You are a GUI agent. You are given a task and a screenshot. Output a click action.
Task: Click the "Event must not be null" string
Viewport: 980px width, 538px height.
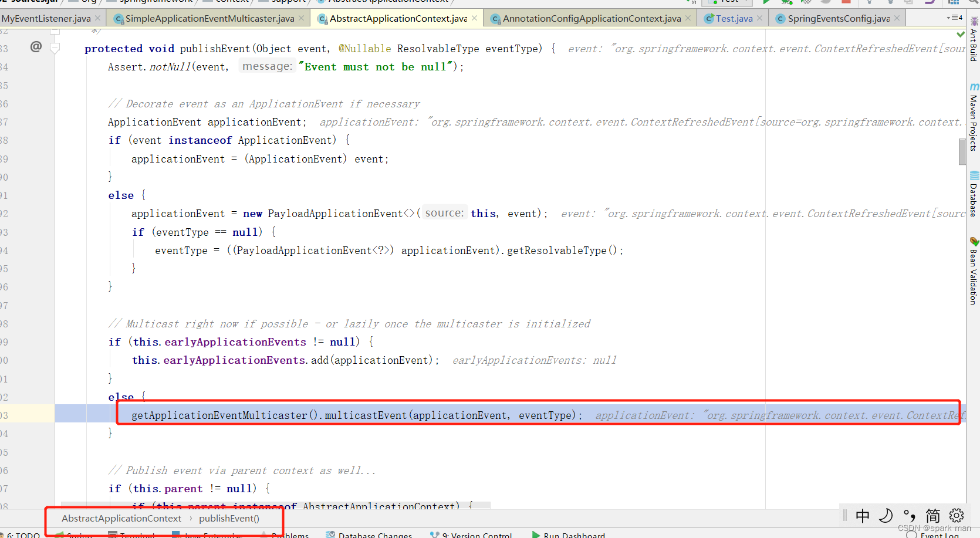click(x=376, y=67)
